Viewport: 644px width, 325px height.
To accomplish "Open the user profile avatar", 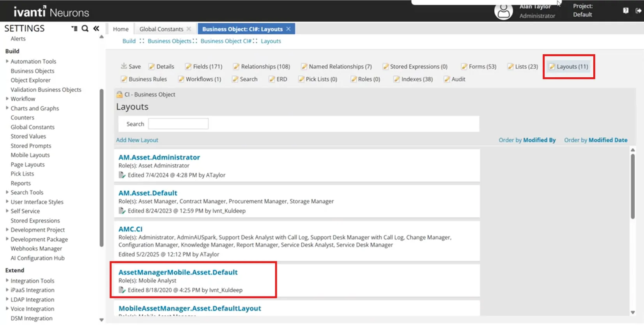I will [503, 11].
